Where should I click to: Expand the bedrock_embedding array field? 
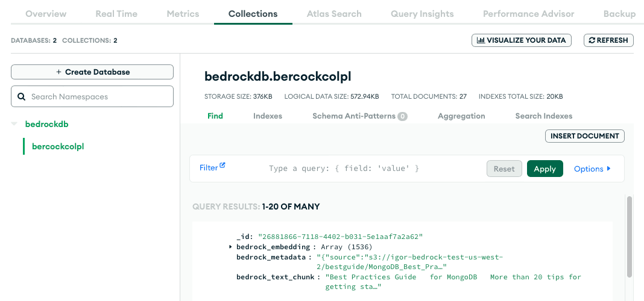231,247
